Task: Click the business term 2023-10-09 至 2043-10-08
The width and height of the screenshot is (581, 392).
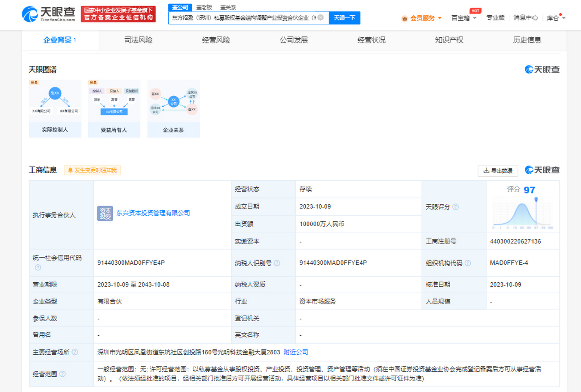Action: (x=134, y=285)
